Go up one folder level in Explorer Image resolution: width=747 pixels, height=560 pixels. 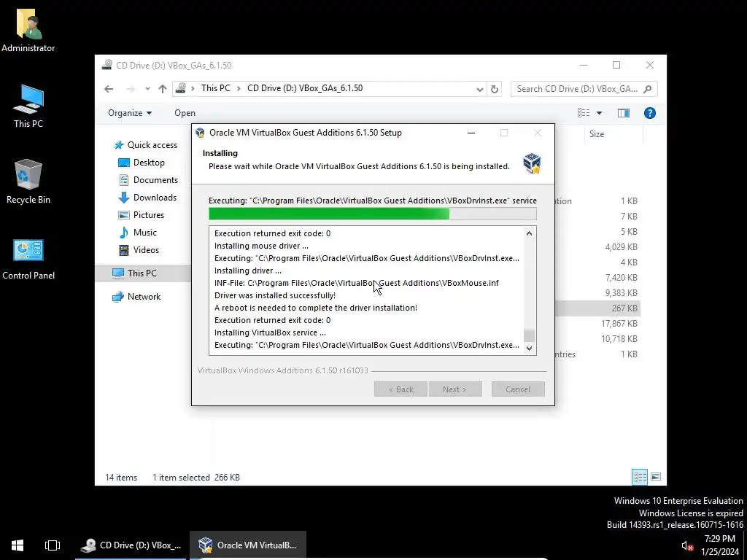tap(163, 88)
